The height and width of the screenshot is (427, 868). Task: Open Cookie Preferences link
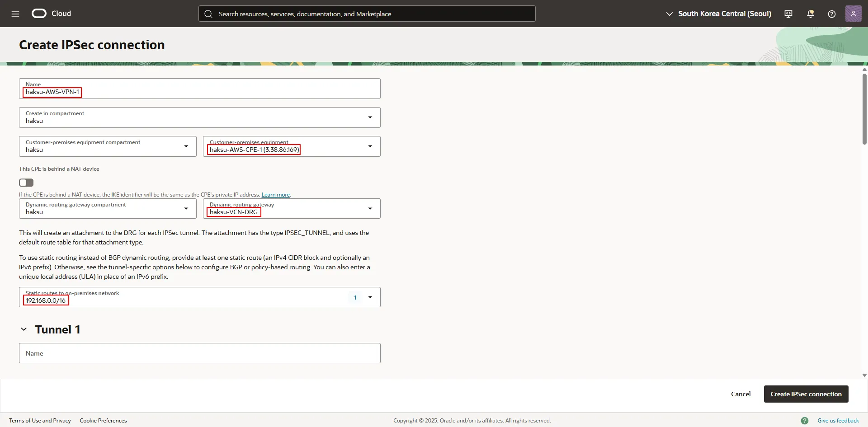click(x=103, y=421)
